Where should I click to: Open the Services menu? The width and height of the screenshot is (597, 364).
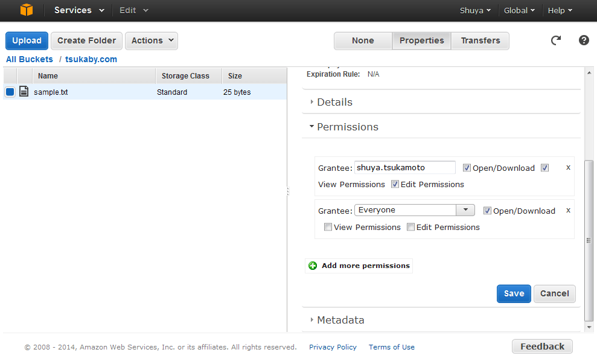pyautogui.click(x=79, y=10)
